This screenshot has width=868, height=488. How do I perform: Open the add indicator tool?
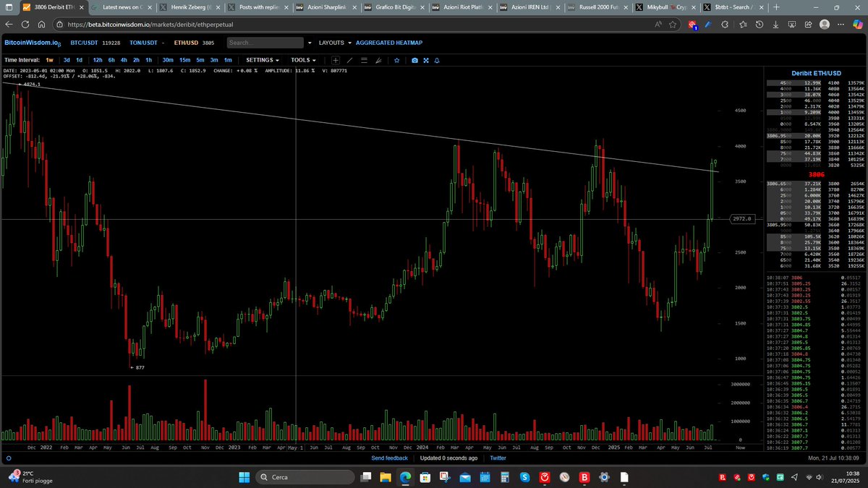336,61
